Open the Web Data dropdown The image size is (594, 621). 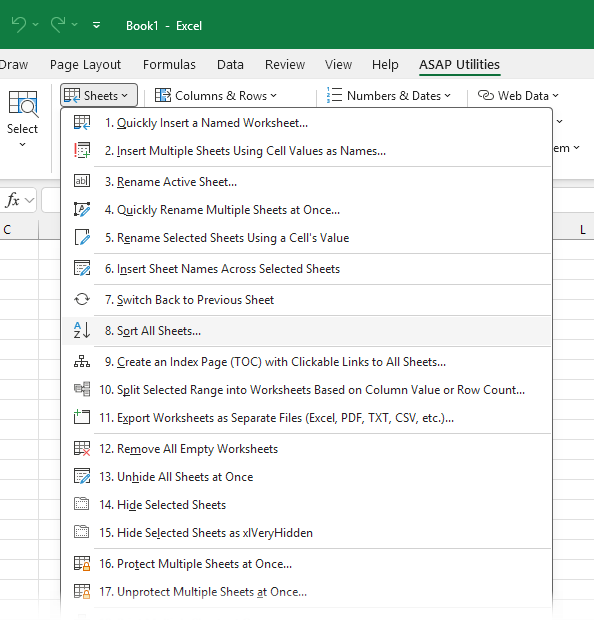pyautogui.click(x=518, y=95)
